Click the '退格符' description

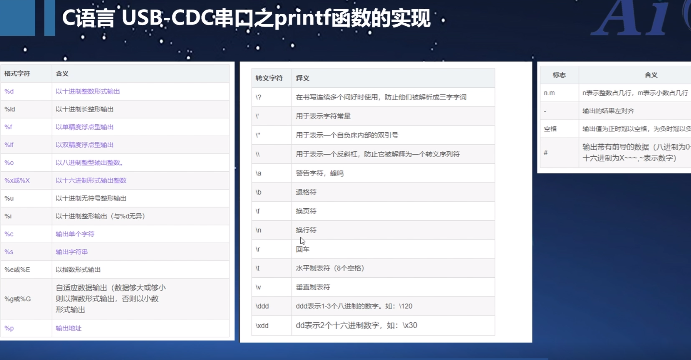306,192
